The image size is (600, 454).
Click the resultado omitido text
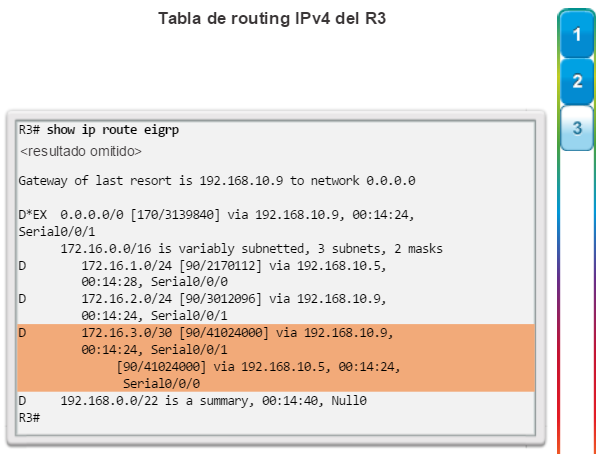(81, 151)
